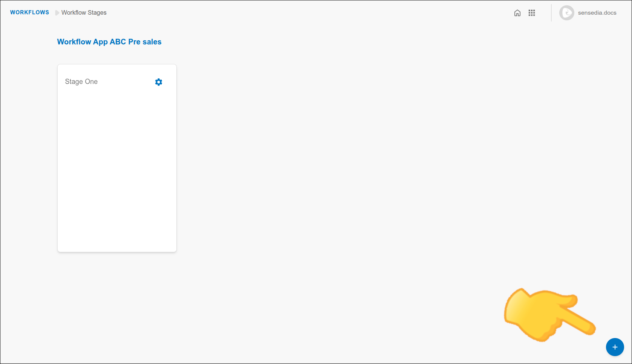
Task: Click the Stage One title label
Action: point(81,82)
